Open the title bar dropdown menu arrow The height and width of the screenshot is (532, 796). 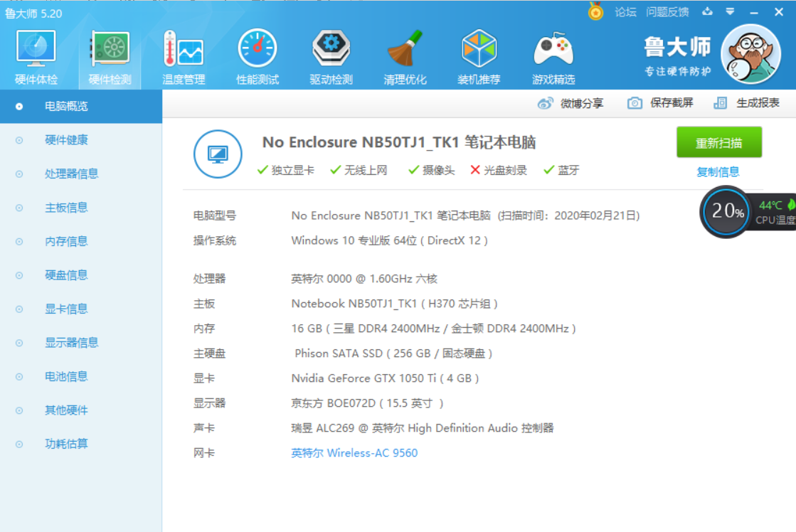point(730,11)
